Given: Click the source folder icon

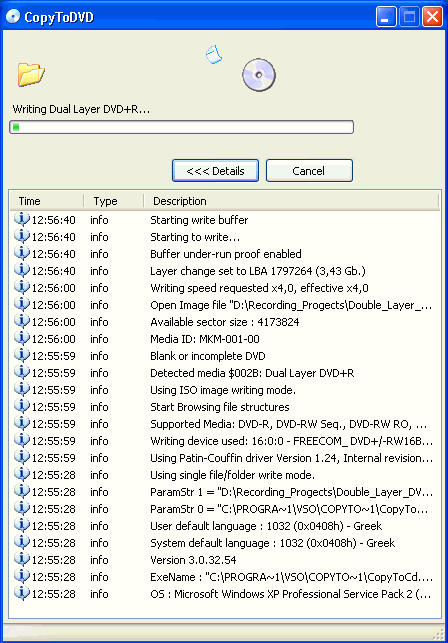Looking at the screenshot, I should click(x=31, y=74).
